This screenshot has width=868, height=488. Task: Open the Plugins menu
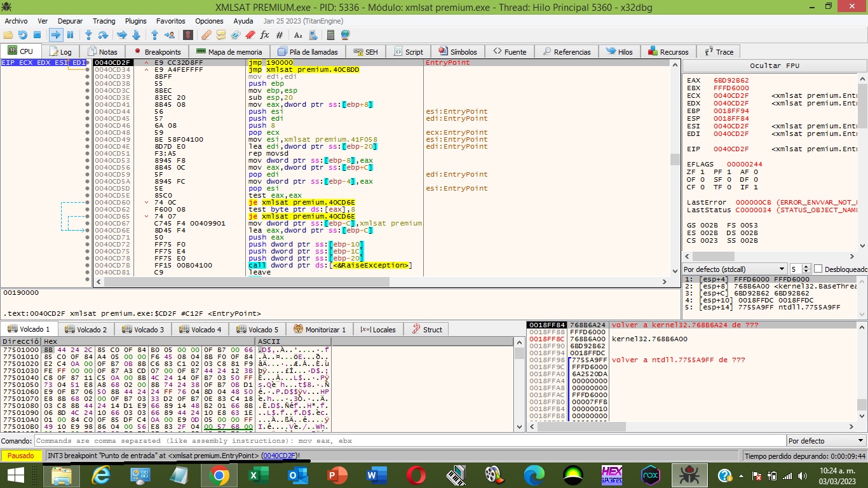pos(135,21)
